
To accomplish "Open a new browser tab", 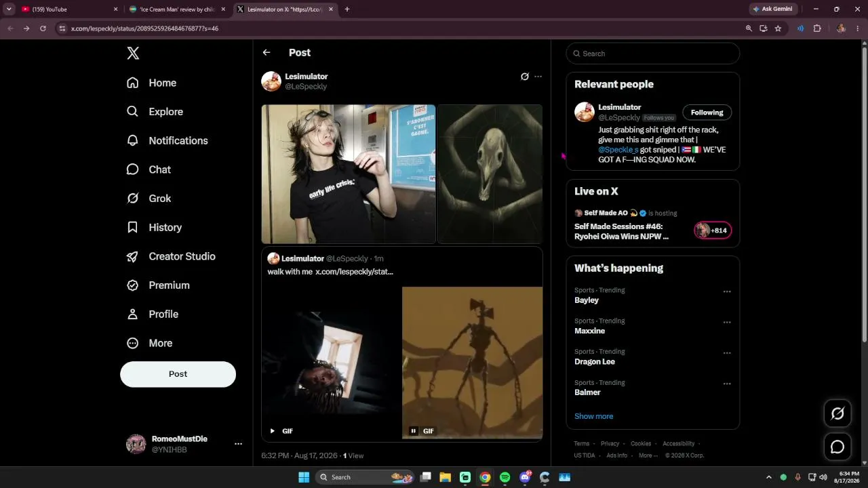I will click(347, 9).
